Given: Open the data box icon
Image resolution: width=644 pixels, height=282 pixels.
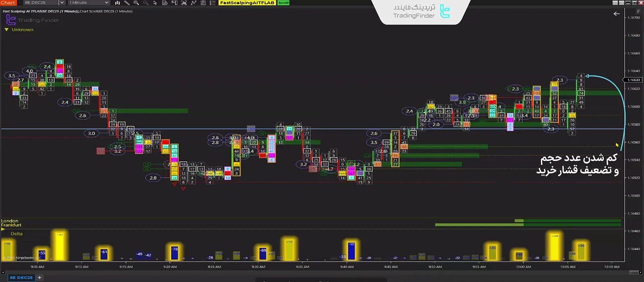Looking at the screenshot, I should click(x=165, y=3).
